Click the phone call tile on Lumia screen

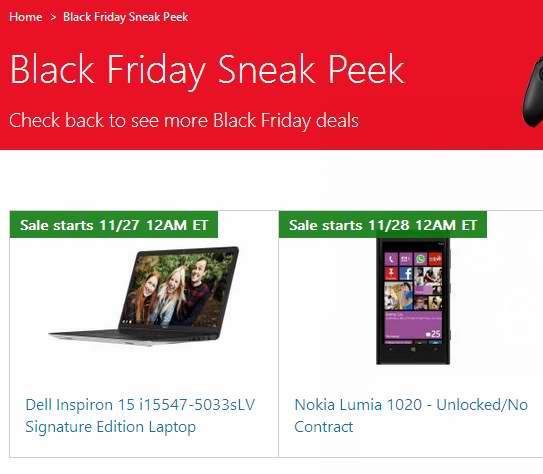tap(391, 259)
